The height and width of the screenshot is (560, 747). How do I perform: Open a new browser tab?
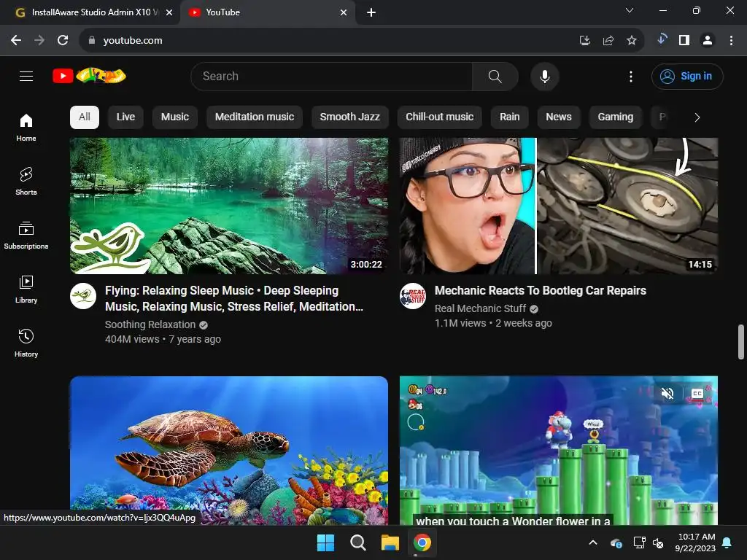(x=371, y=12)
